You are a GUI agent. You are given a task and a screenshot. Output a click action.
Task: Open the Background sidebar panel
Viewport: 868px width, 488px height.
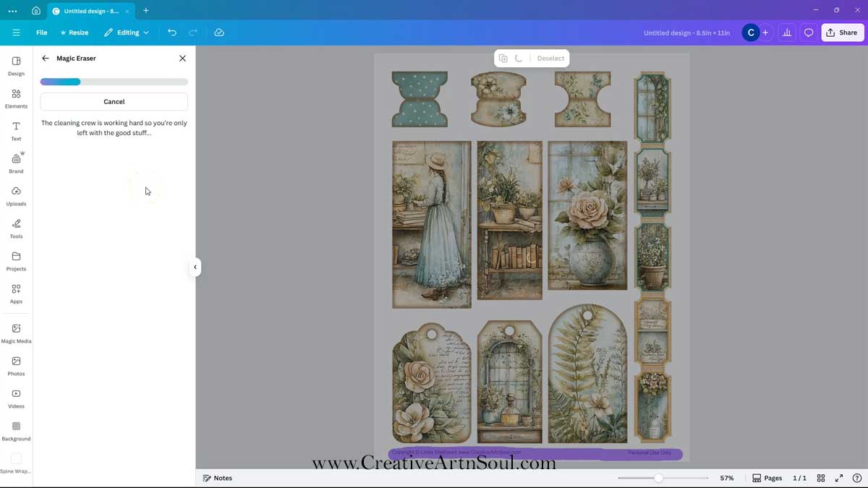pyautogui.click(x=16, y=431)
